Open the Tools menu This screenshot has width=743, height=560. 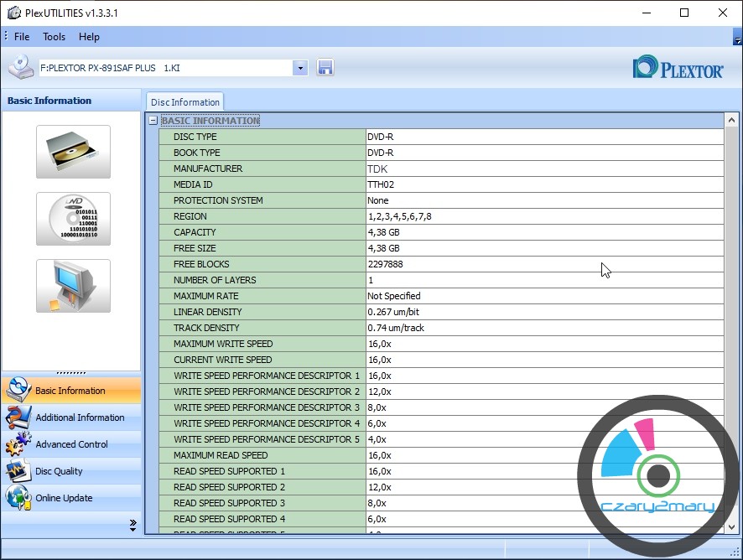click(55, 37)
